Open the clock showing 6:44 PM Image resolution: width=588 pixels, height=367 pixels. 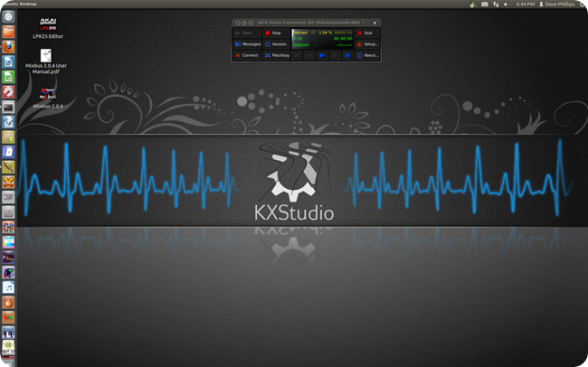[525, 5]
